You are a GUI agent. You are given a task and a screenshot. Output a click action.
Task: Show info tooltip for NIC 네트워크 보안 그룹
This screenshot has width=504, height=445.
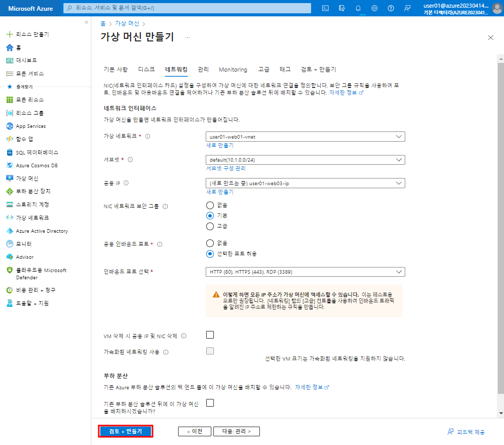tap(165, 206)
